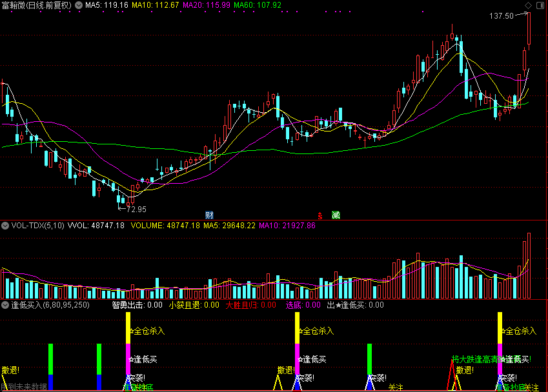Viewport: 548px width, 392px height.
Task: Select the MA60: 107.92 label
Action: tap(258, 5)
